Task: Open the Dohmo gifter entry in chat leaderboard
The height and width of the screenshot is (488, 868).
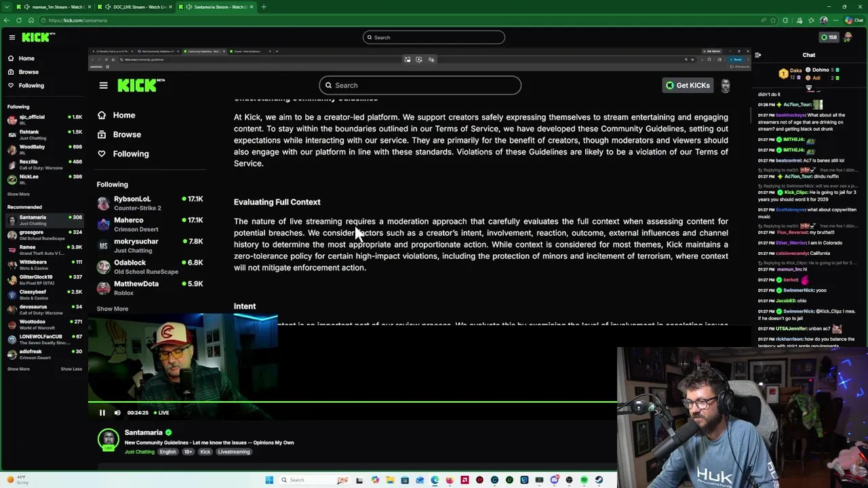Action: (821, 70)
